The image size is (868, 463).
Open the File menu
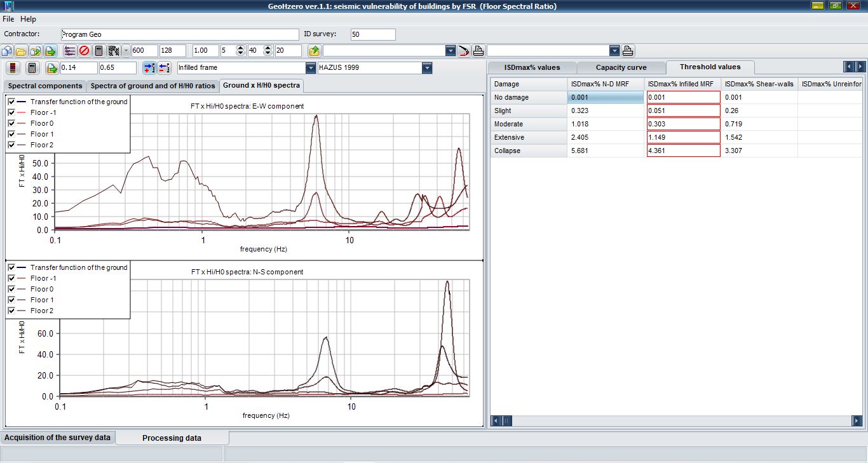pyautogui.click(x=8, y=19)
